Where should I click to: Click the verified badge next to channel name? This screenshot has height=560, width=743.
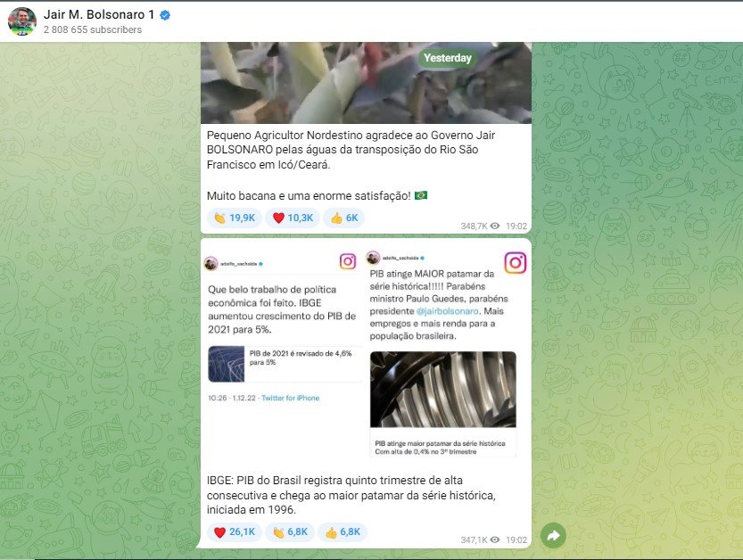[x=165, y=15]
